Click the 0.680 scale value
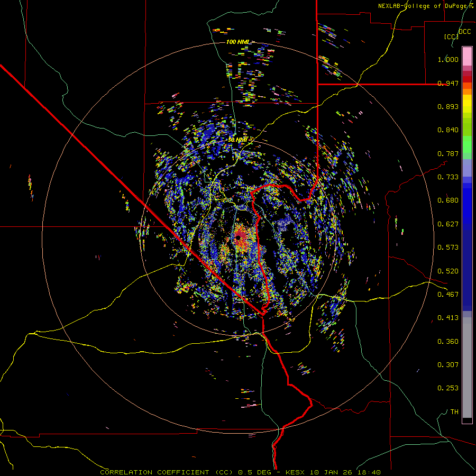The width and height of the screenshot is (476, 476). pyautogui.click(x=448, y=200)
